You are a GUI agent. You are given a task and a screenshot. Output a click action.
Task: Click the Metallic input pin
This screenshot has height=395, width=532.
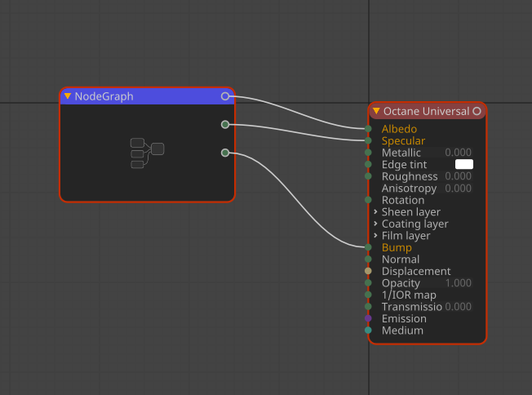[x=368, y=153]
